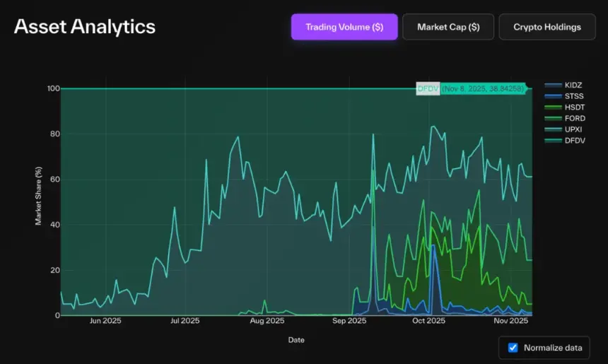Image resolution: width=608 pixels, height=364 pixels.
Task: Toggle HSDT series via legend label
Action: pos(575,107)
